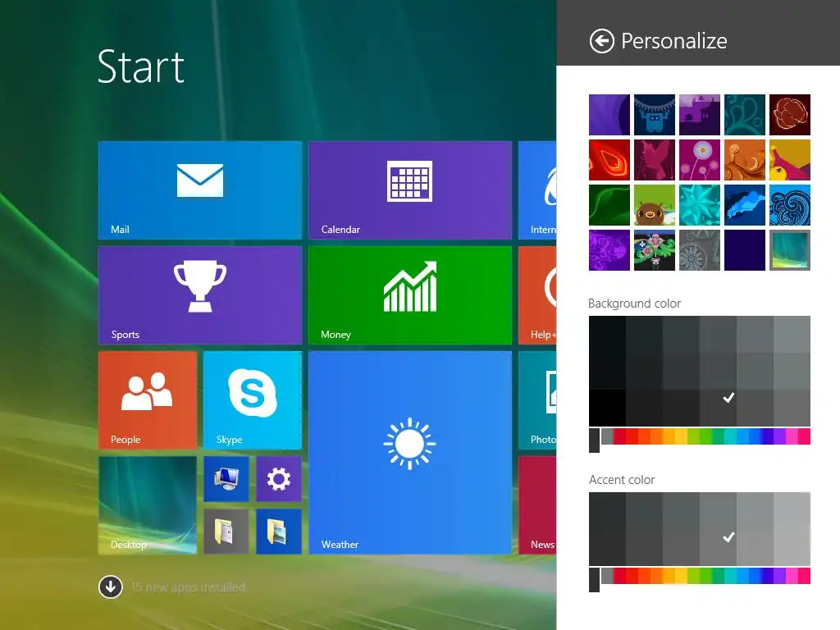This screenshot has height=630, width=840.
Task: Open the News tile
Action: [537, 505]
